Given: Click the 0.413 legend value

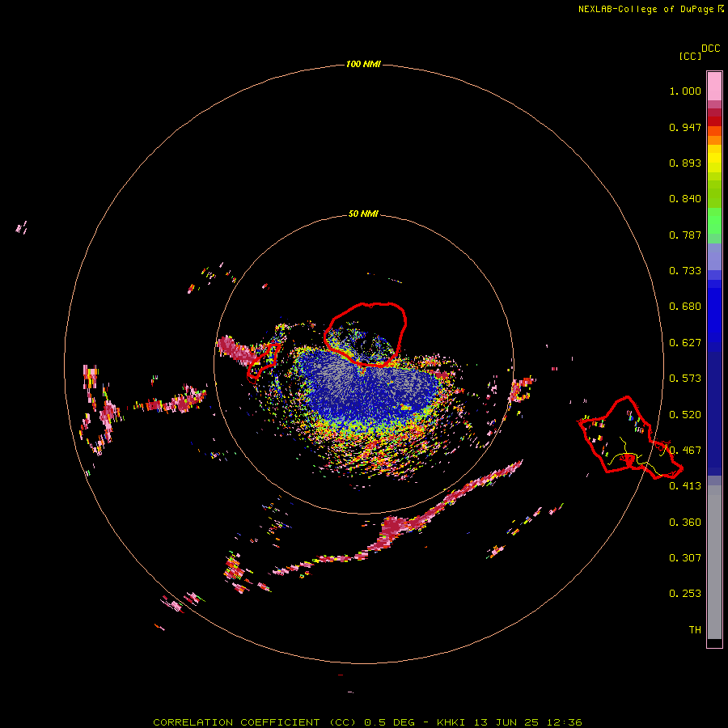Looking at the screenshot, I should (685, 486).
